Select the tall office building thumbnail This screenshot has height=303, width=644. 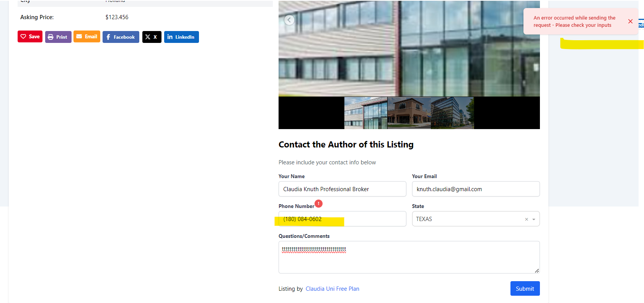click(x=452, y=113)
